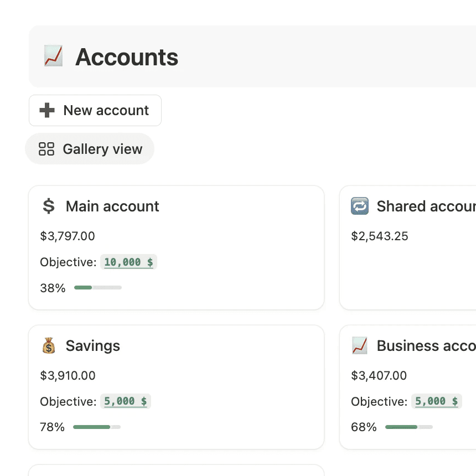Click the Savings progress bar

click(97, 427)
